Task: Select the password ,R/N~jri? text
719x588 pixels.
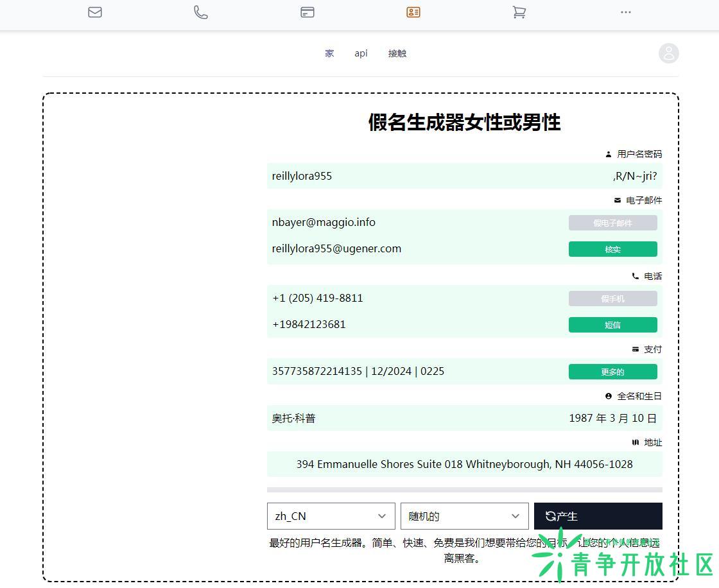Action: pyautogui.click(x=635, y=176)
